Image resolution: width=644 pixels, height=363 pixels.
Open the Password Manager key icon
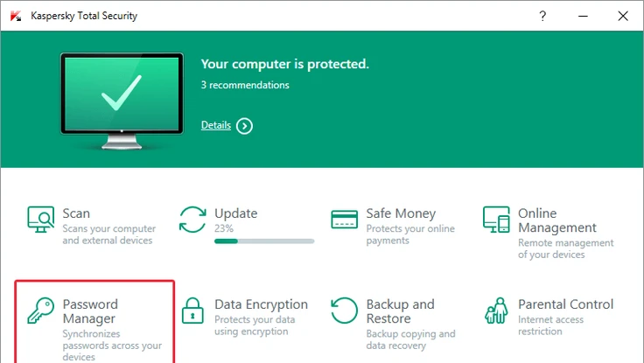pos(40,311)
